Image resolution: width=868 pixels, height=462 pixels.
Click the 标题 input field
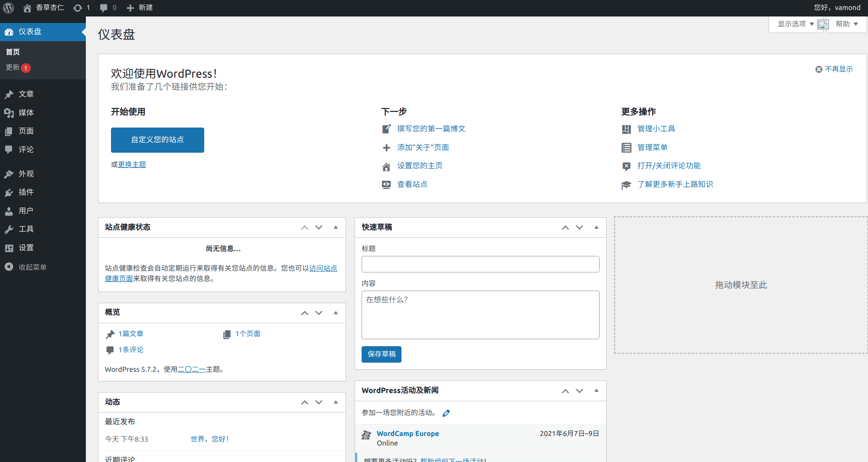tap(480, 264)
